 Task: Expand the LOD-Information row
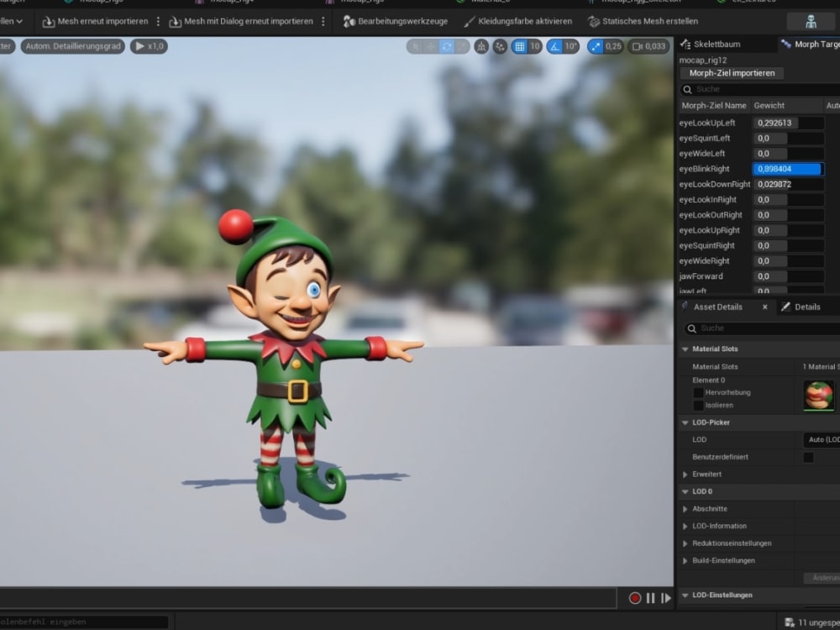click(x=685, y=526)
